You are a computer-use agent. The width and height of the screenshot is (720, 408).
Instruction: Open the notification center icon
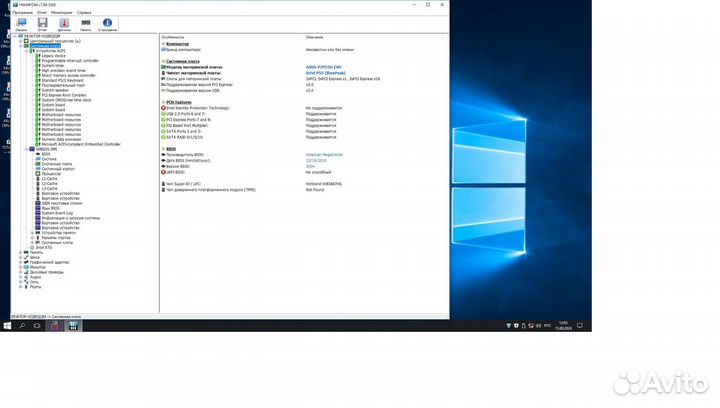click(580, 325)
